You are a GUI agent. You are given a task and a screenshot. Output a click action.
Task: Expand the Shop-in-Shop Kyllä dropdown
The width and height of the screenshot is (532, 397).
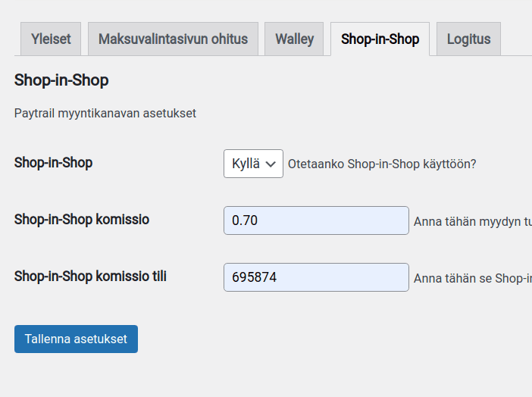click(x=253, y=164)
